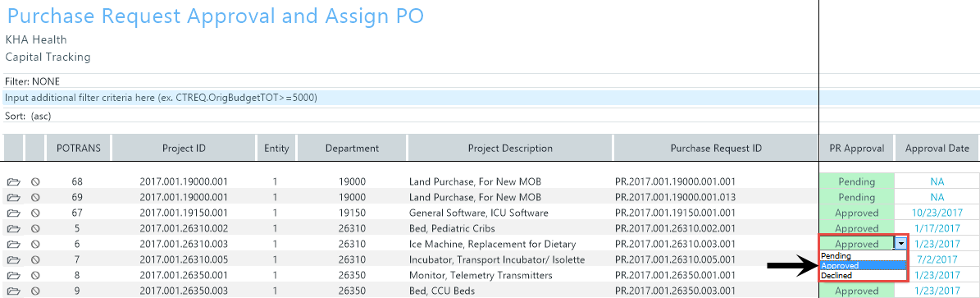Select Pending in the dropdown list
Screen dimensions: 980x298
(x=863, y=256)
